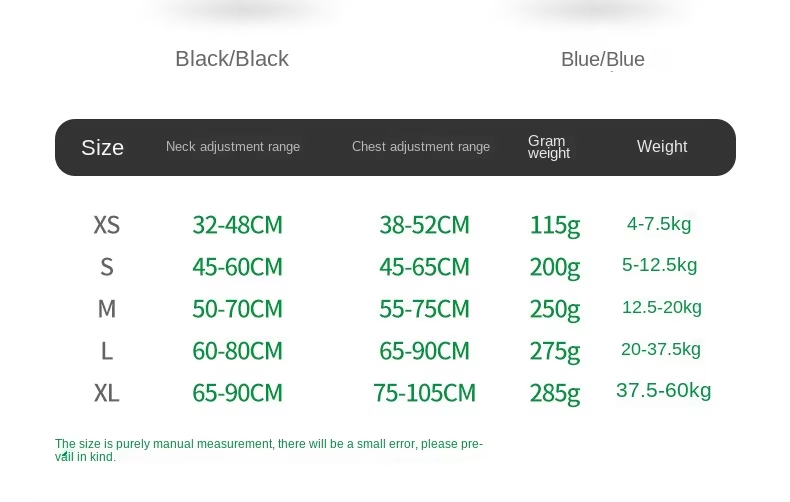790x502 pixels.
Task: Select the L size row label
Action: pyautogui.click(x=107, y=351)
